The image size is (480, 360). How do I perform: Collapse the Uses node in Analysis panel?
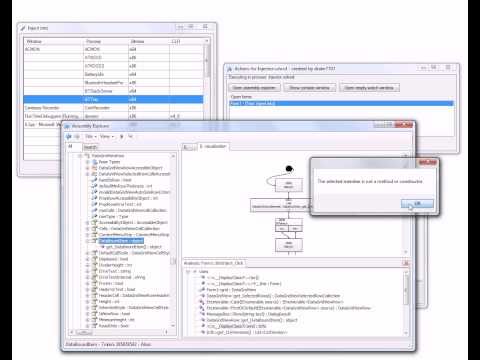coord(188,272)
